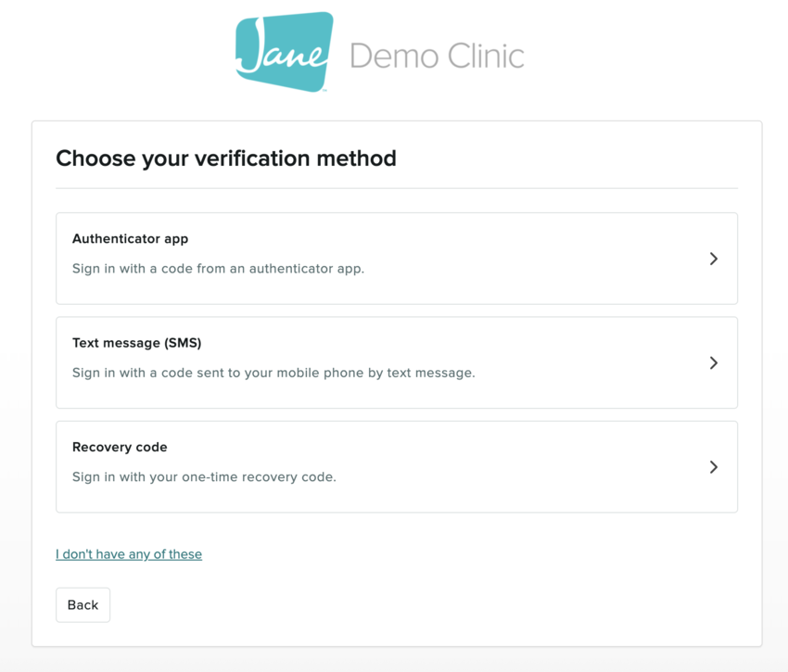Screen dimensions: 788x672
Task: Open "I don't have any of these" link
Action: click(x=129, y=554)
